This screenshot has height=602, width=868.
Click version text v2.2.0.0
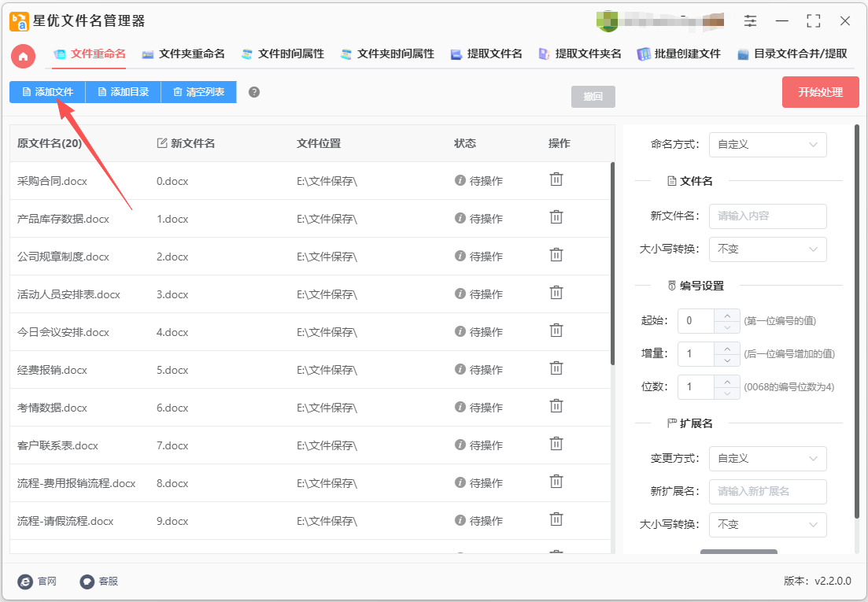click(x=833, y=581)
